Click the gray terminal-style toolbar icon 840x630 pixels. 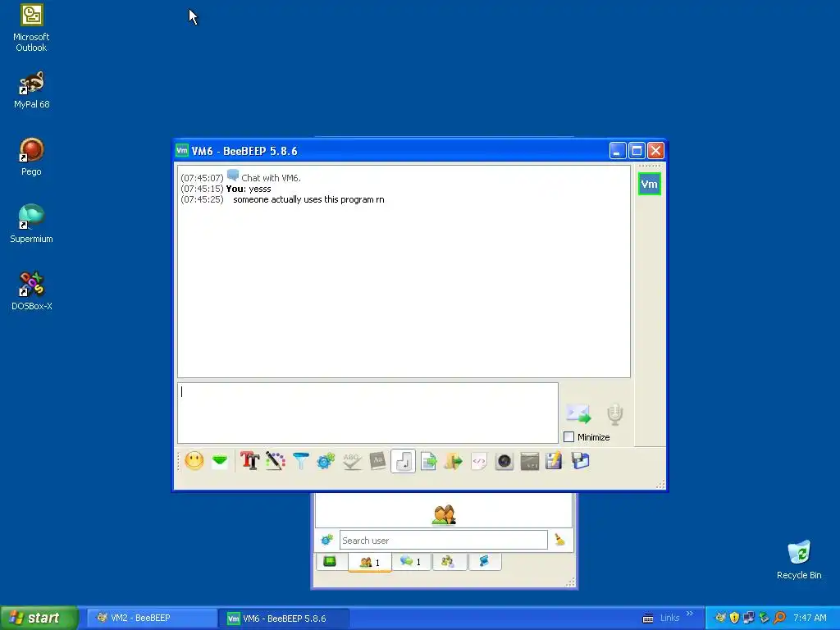click(x=529, y=461)
